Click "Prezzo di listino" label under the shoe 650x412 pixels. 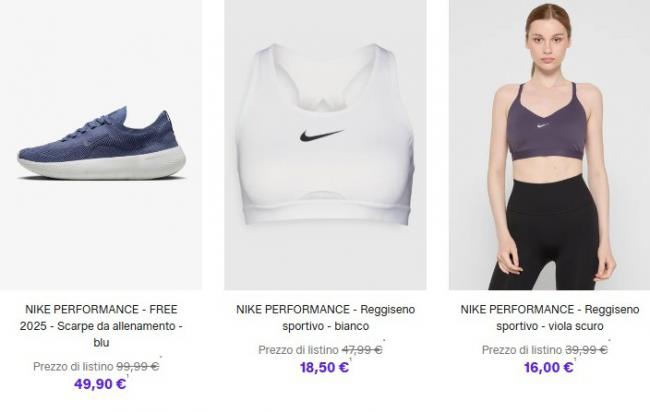click(x=73, y=366)
